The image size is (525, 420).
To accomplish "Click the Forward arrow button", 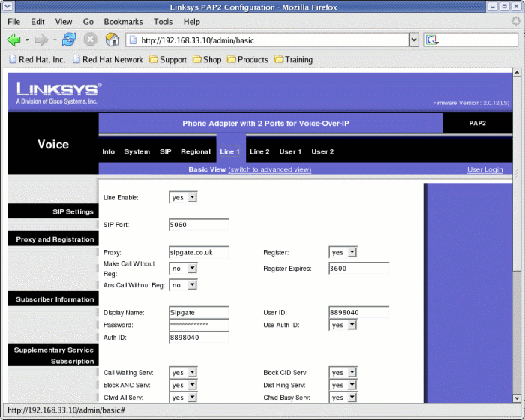I will coord(41,40).
